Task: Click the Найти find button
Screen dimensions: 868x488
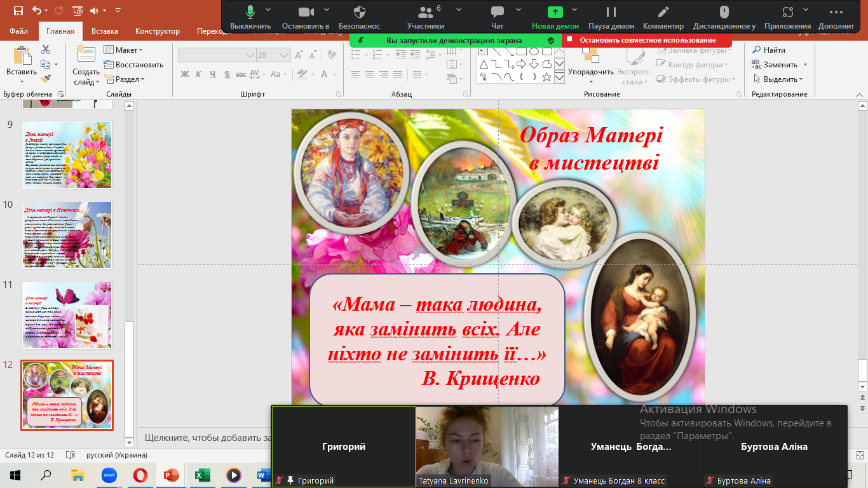Action: click(x=769, y=50)
